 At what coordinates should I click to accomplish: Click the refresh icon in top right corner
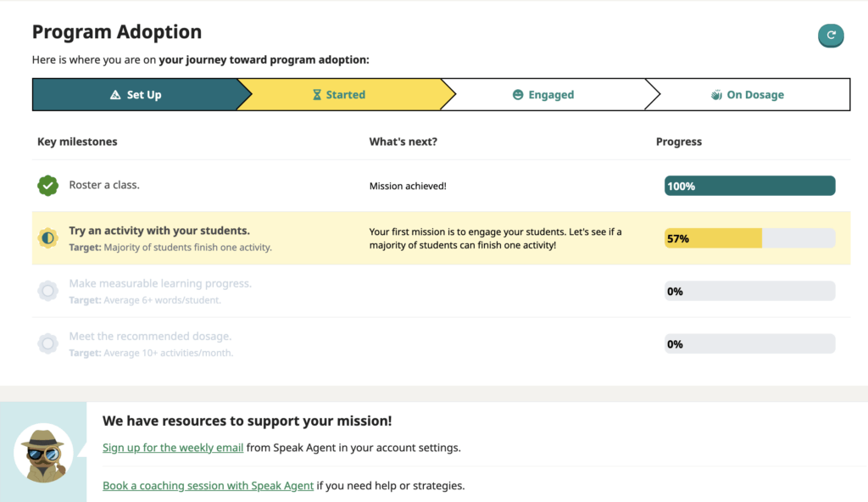pos(831,36)
